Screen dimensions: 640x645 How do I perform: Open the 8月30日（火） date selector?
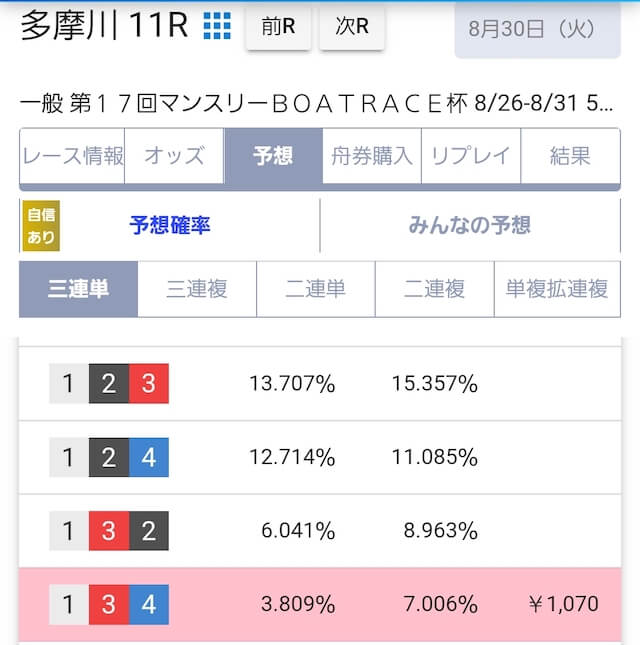pos(538,29)
